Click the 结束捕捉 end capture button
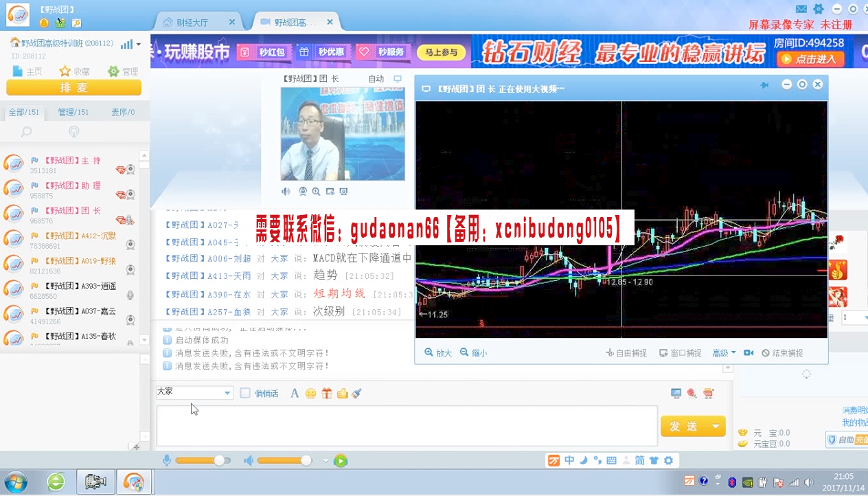The width and height of the screenshot is (868, 496). pyautogui.click(x=782, y=352)
